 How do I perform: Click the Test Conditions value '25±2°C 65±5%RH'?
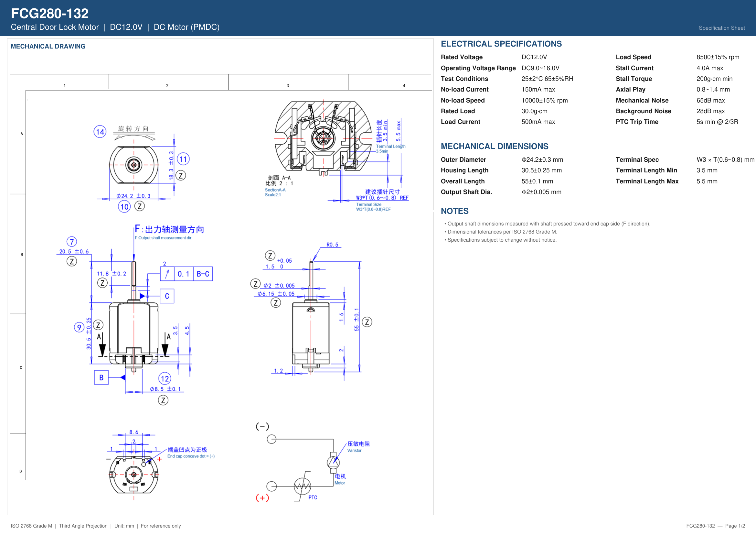coord(547,79)
